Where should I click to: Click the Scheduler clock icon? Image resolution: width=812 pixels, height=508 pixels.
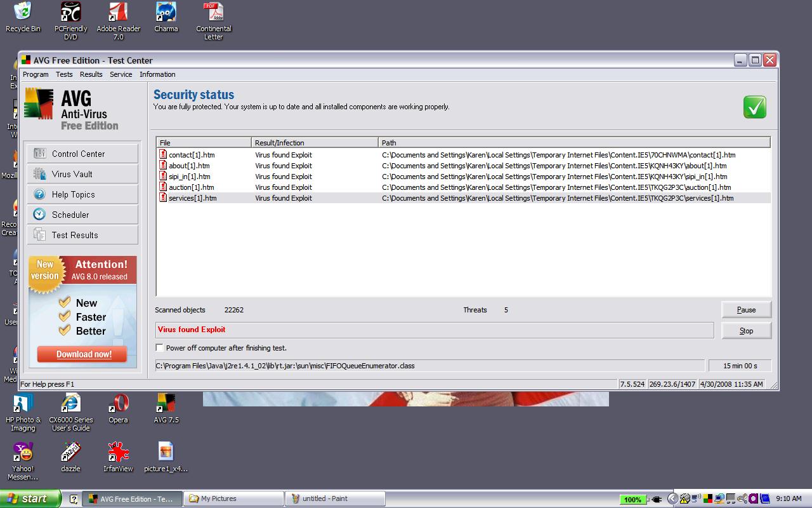coord(39,215)
